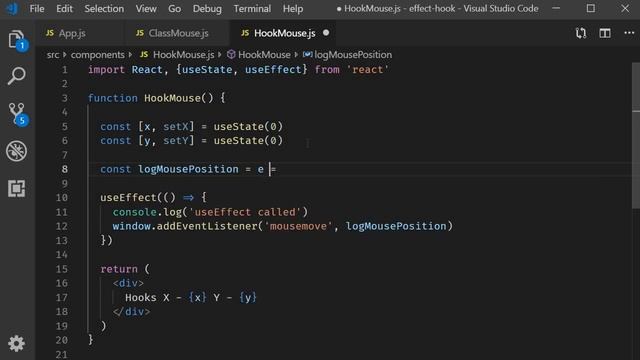Click 'addEventListener' on line 12
Image resolution: width=640 pixels, height=360 pixels.
coord(207,226)
